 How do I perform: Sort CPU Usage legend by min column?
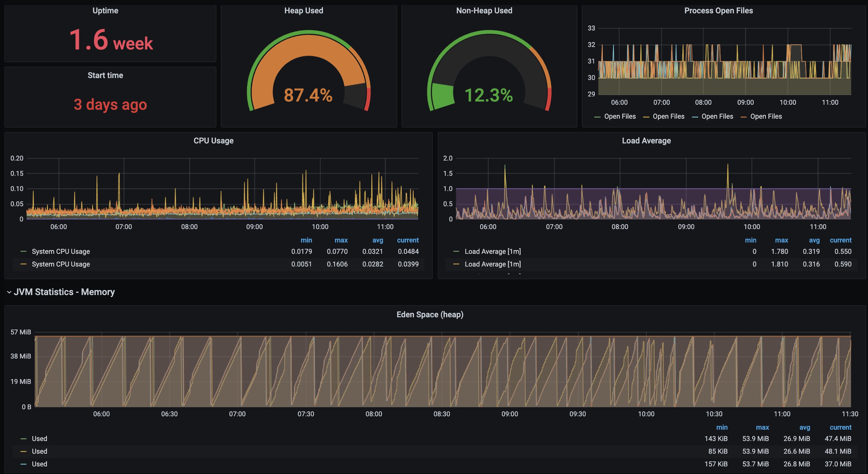306,240
